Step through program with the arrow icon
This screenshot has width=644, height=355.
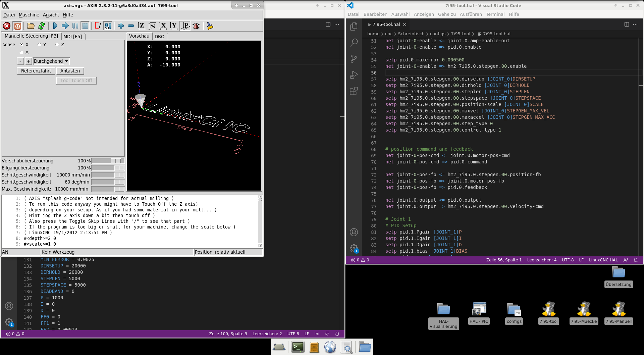65,26
